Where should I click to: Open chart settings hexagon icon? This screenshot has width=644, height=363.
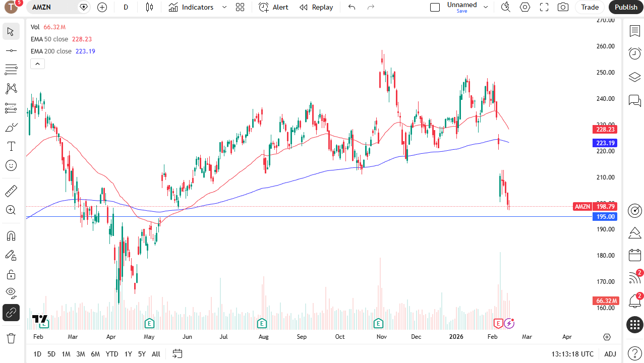click(x=525, y=7)
